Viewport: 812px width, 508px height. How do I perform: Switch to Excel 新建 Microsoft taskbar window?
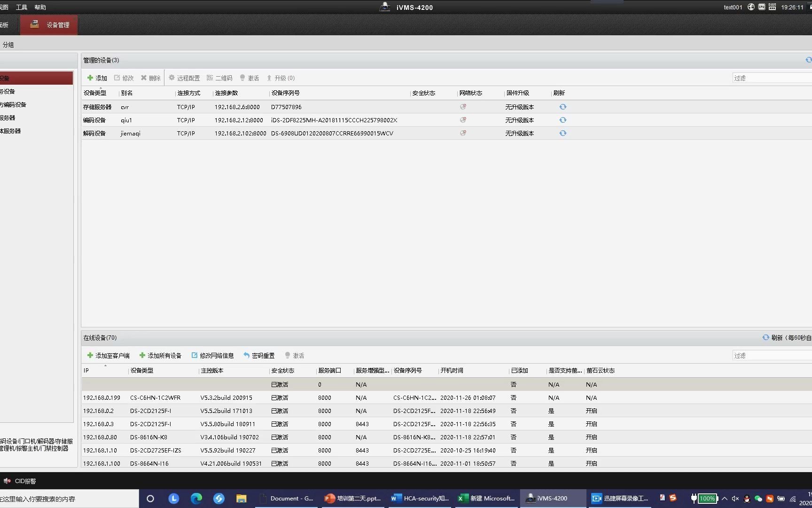(487, 499)
